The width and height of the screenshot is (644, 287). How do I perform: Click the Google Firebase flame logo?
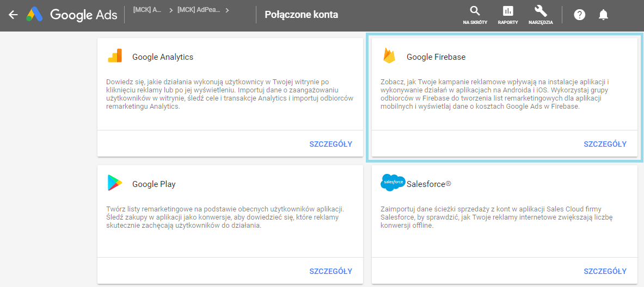(389, 56)
